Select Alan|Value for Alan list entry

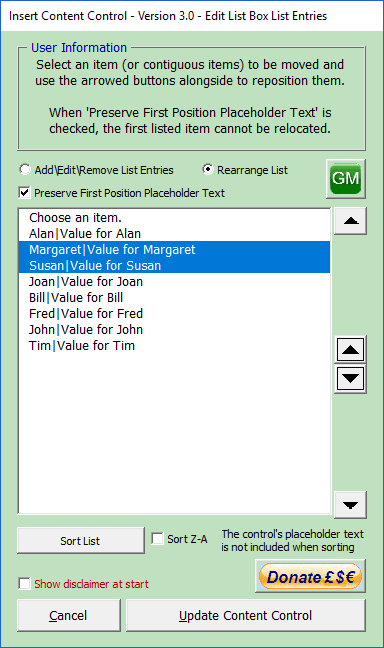[174, 233]
